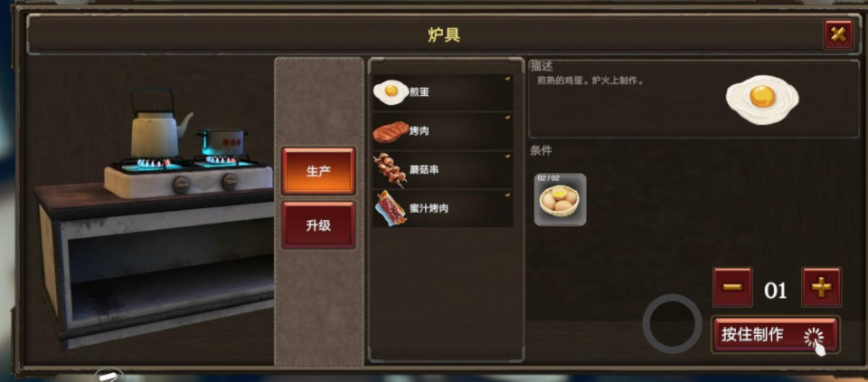Increase quantity with the plus button
Viewport: 868px width, 382px height.
(822, 287)
